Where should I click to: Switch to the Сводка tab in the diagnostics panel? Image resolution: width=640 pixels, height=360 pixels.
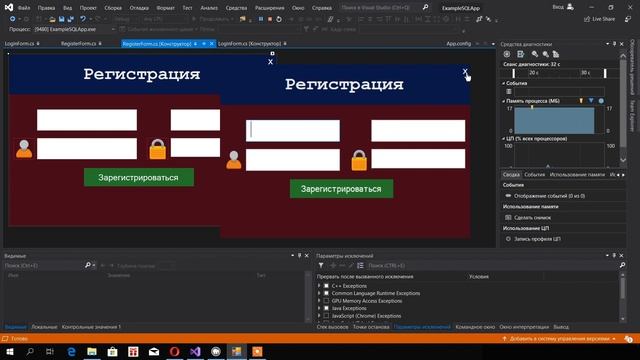point(511,175)
